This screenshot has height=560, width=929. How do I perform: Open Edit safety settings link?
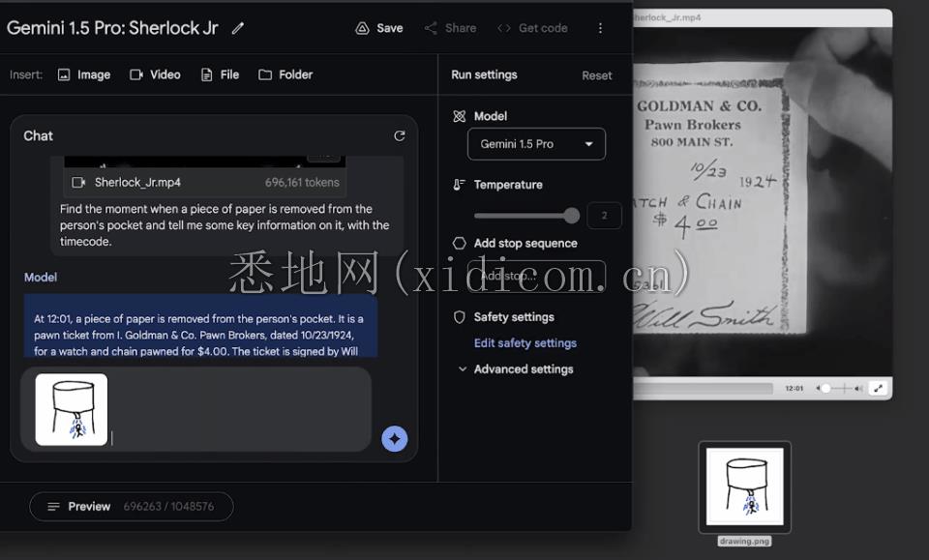(x=524, y=343)
